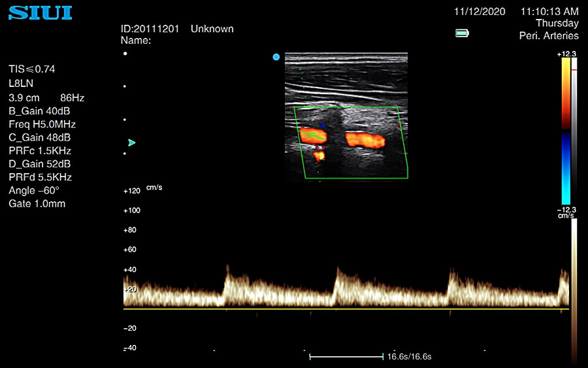Click the top depth scale dot marker
The height and width of the screenshot is (368, 588).
pyautogui.click(x=125, y=54)
